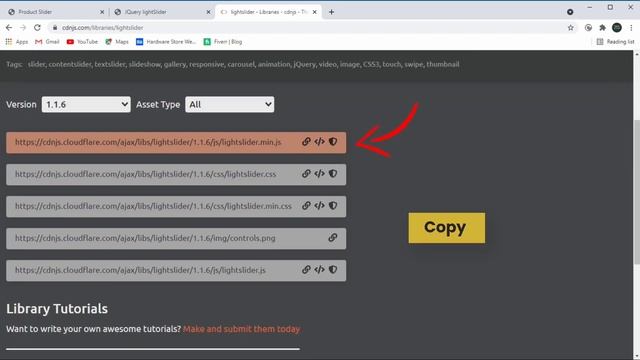This screenshot has height=360, width=640.
Task: Click the 'carousel' tag
Action: coord(241,64)
